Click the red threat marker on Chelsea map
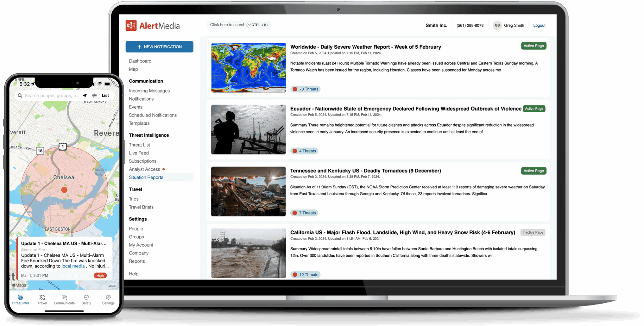The width and height of the screenshot is (644, 326). pos(64,190)
